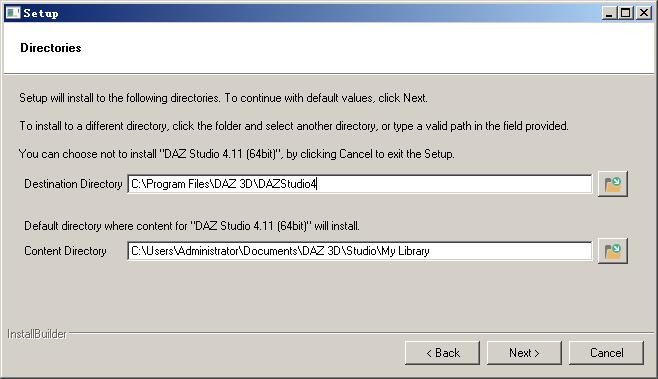
Task: Continue installation with Next button
Action: coord(524,353)
